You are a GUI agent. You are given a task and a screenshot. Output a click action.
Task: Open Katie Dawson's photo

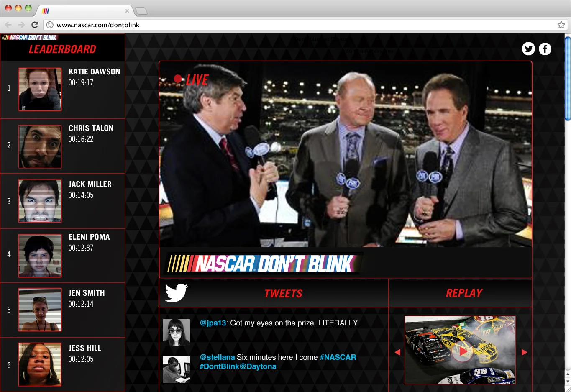click(40, 90)
